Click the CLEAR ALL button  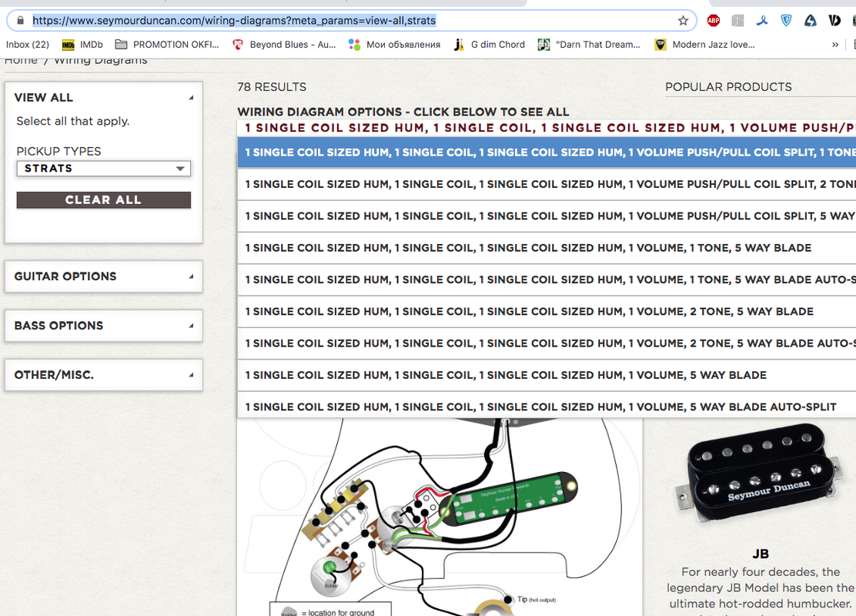pos(104,200)
